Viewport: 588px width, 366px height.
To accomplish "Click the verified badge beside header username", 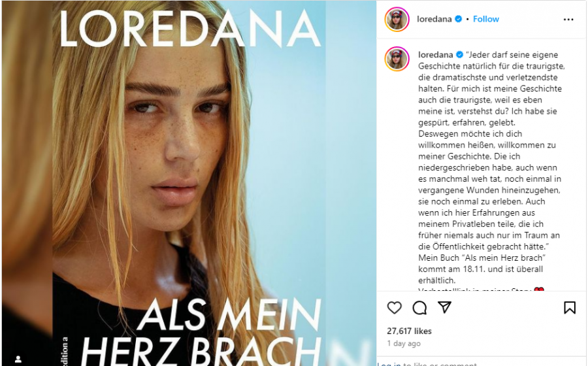I will (x=458, y=19).
